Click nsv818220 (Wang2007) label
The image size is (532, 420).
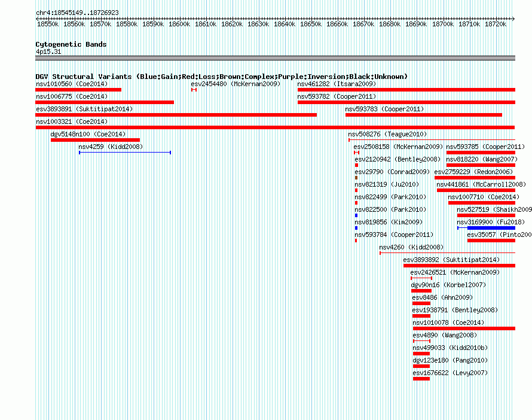click(x=482, y=159)
